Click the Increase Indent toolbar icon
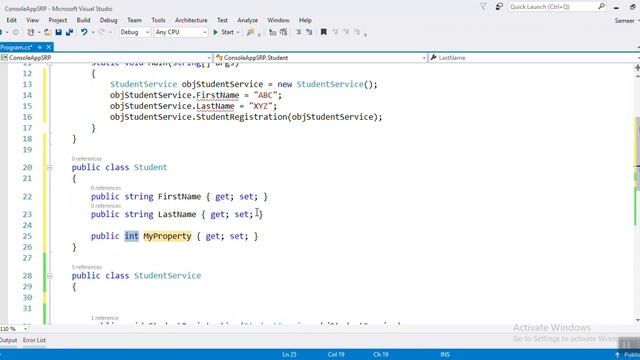This screenshot has width=640, height=360. [x=284, y=32]
